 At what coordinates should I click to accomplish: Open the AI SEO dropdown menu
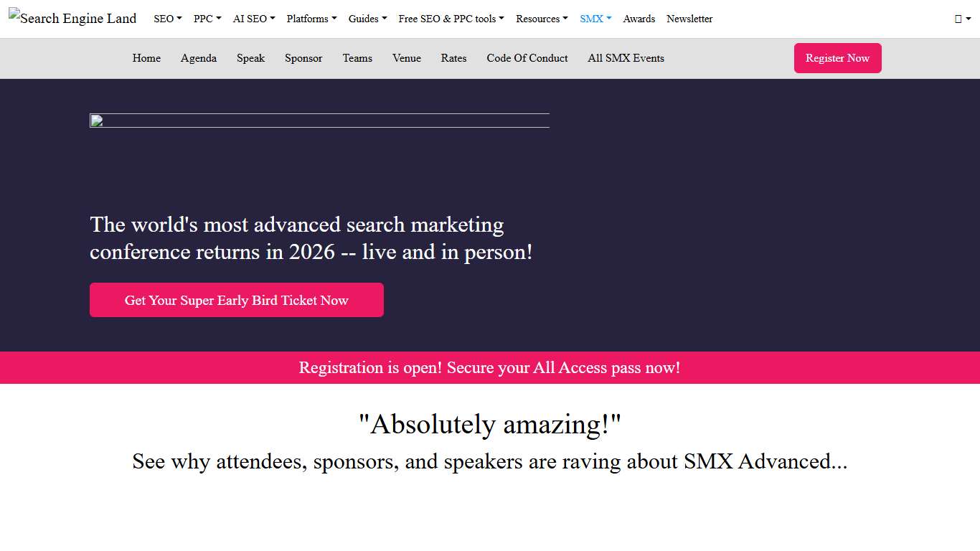click(x=253, y=19)
